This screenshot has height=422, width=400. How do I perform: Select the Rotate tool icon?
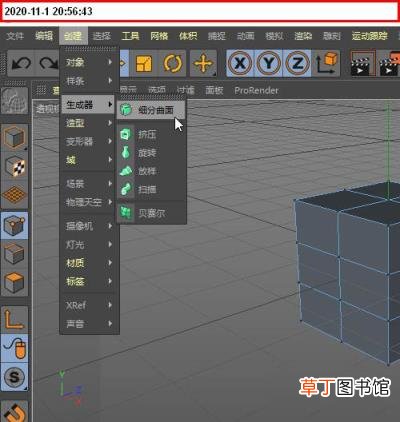point(173,63)
